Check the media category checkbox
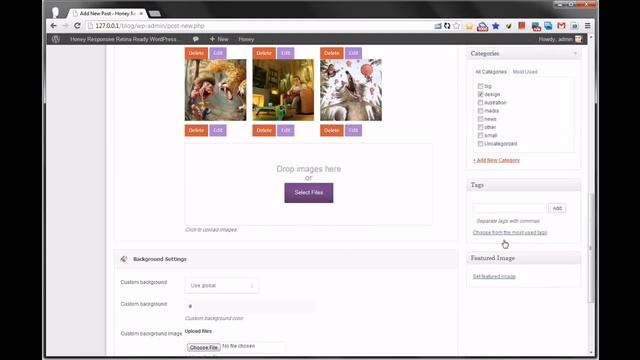This screenshot has width=640, height=360. click(x=480, y=111)
